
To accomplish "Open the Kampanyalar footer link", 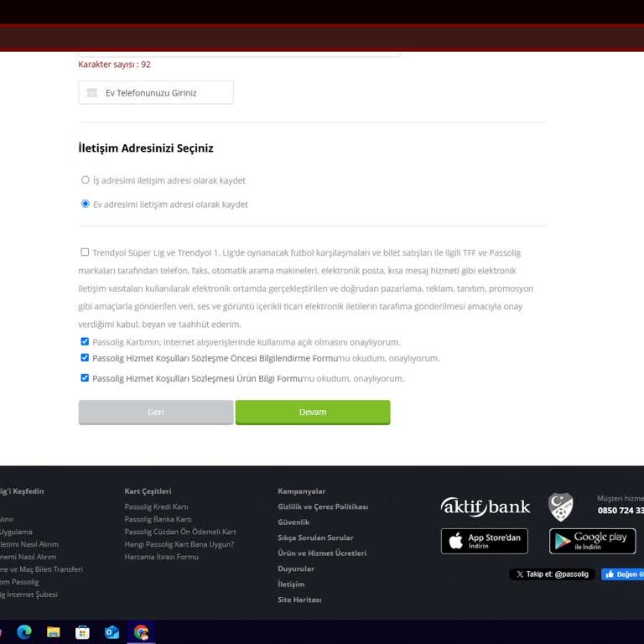I will [302, 491].
